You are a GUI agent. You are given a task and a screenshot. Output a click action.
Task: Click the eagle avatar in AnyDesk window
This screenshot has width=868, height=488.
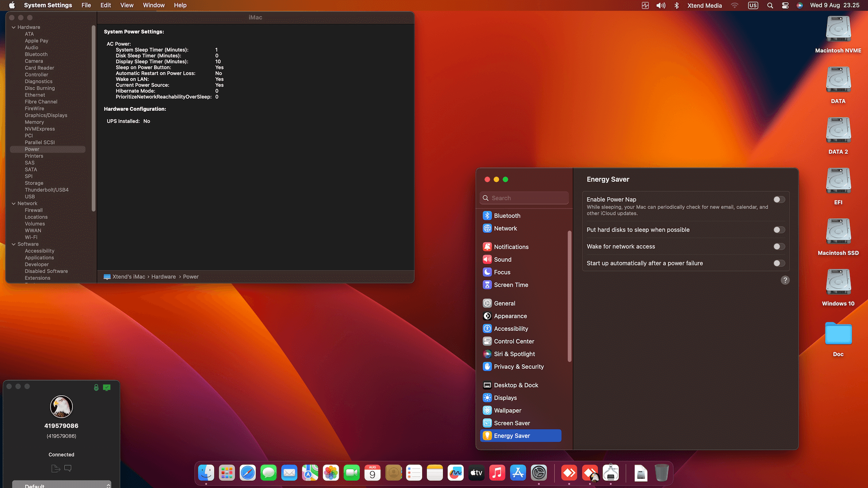point(61,407)
